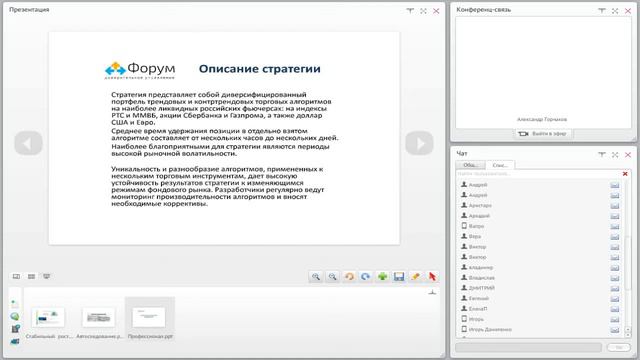Screen dimensions: 640x360
Task: Pin the Конференц-связь panel
Action: point(602,11)
